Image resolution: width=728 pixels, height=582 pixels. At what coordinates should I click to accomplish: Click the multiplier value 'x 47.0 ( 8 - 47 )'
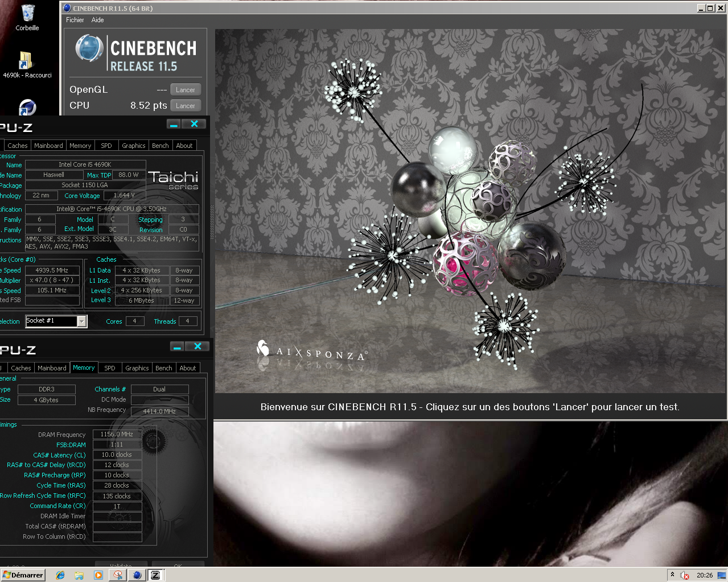coord(52,280)
